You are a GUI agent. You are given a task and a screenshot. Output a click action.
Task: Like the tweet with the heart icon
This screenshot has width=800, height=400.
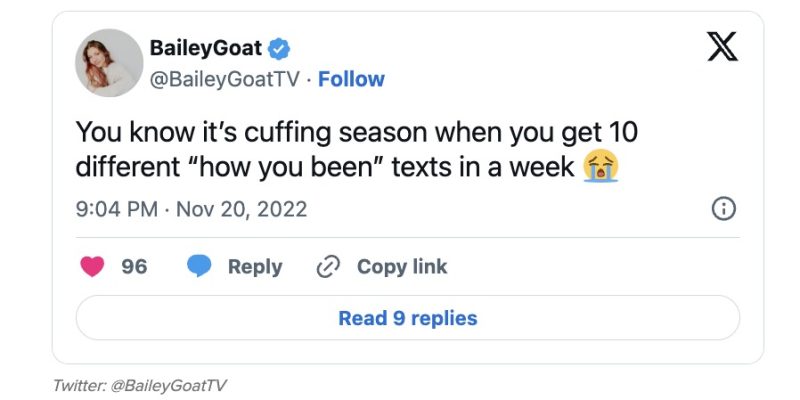[x=91, y=266]
